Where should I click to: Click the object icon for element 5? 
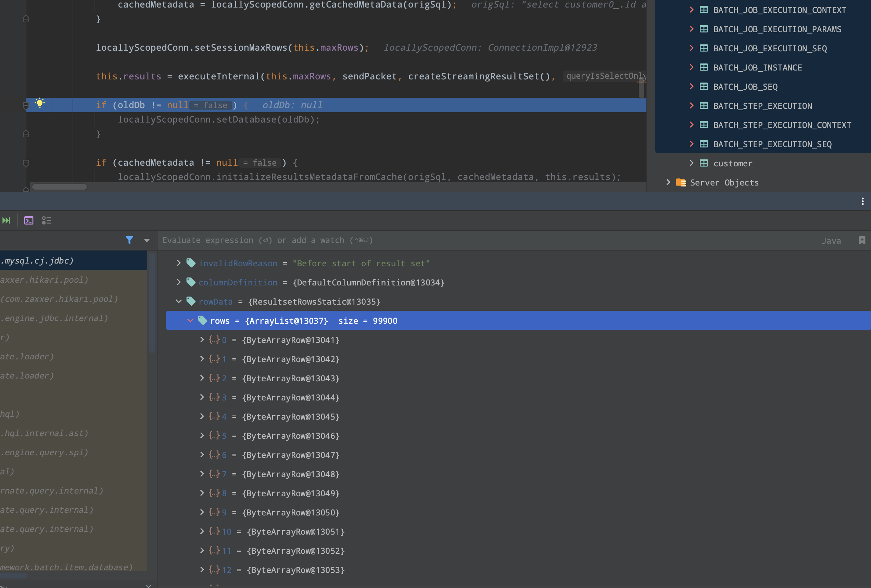coord(214,435)
